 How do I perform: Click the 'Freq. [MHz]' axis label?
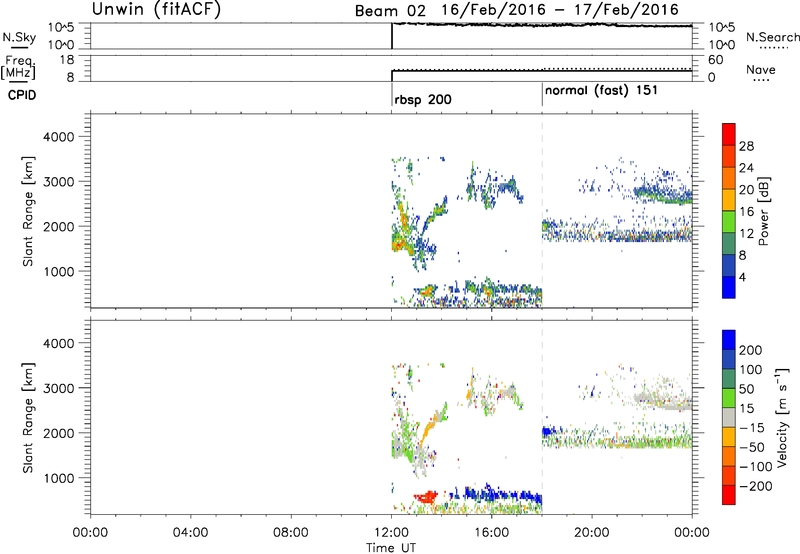[x=18, y=68]
